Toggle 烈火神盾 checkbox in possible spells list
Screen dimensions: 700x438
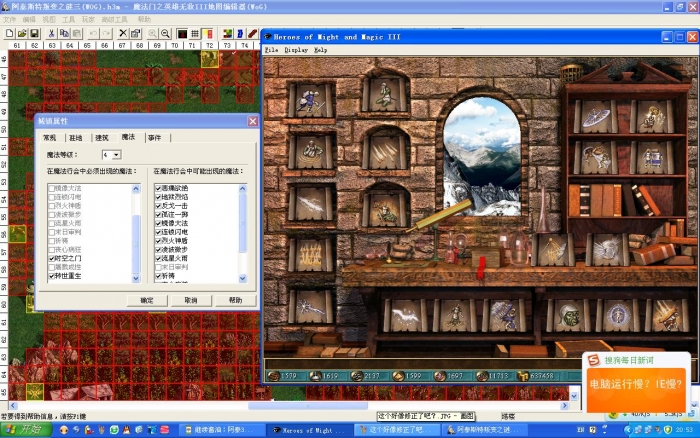pyautogui.click(x=158, y=241)
